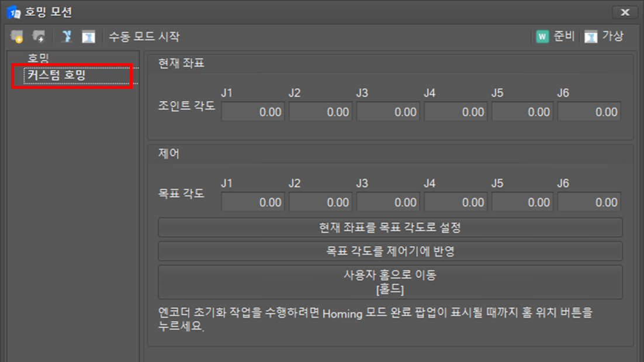Click the yellow lightning servo icon
The width and height of the screenshot is (644, 362).
click(x=16, y=37)
